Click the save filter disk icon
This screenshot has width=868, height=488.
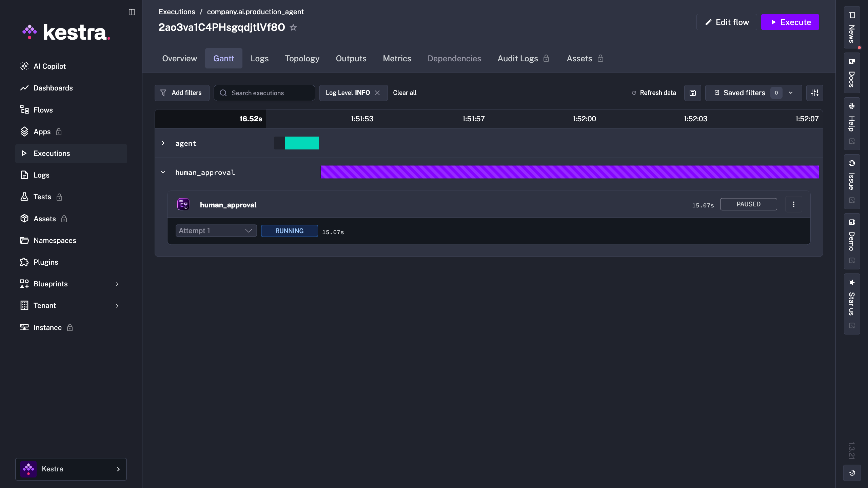pyautogui.click(x=692, y=93)
